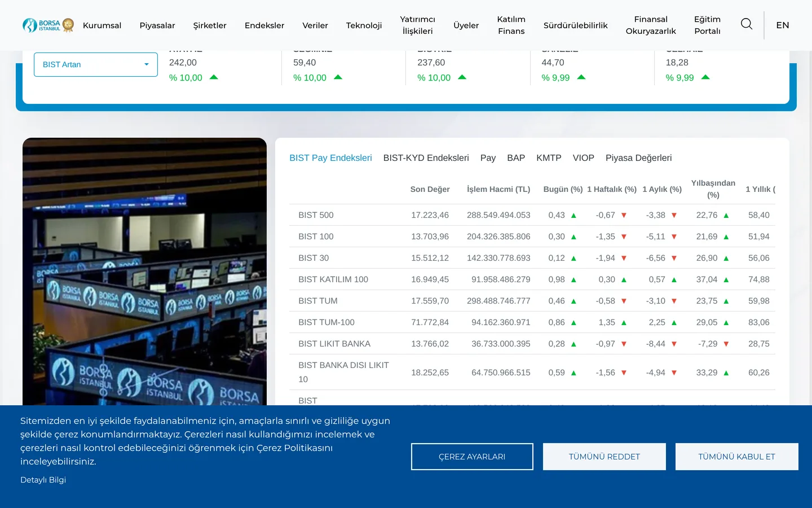Click the BIST 30 index row name
This screenshot has width=812, height=508.
[x=314, y=258]
